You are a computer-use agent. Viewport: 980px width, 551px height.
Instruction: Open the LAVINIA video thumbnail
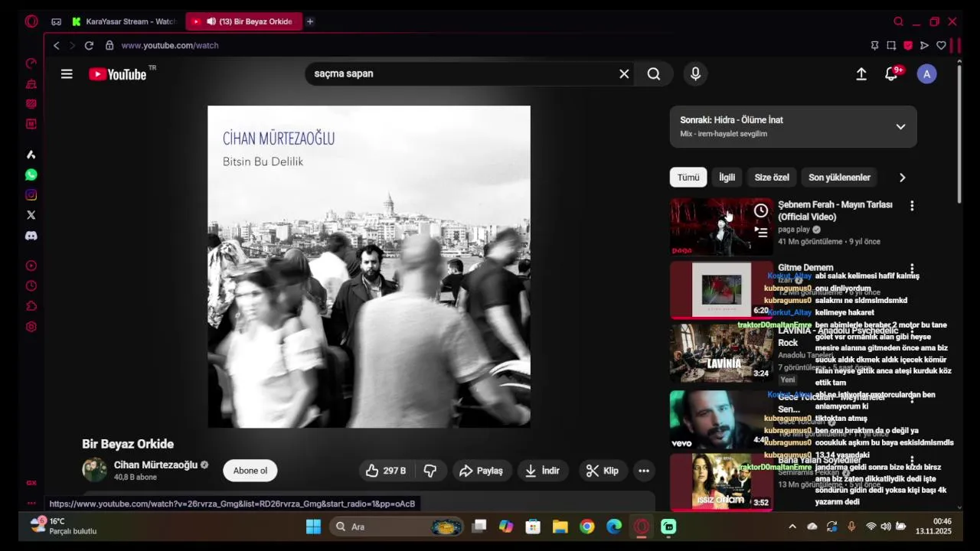(721, 353)
